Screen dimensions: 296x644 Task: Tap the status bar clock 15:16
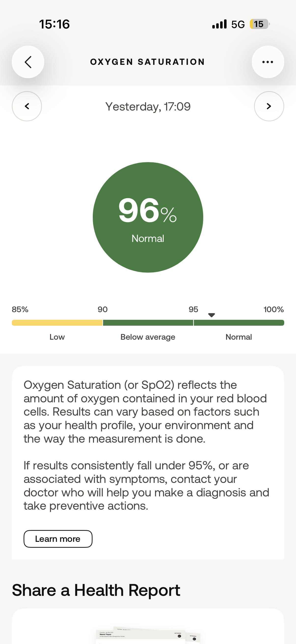pyautogui.click(x=54, y=24)
